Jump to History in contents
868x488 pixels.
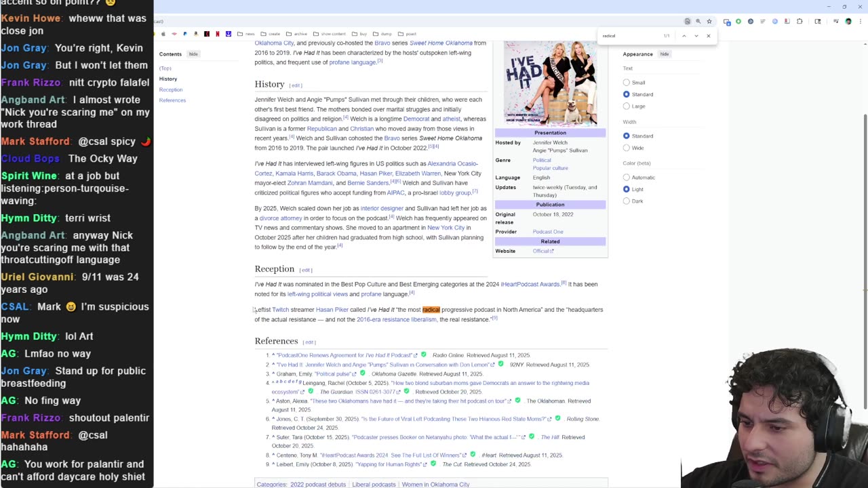[168, 79]
